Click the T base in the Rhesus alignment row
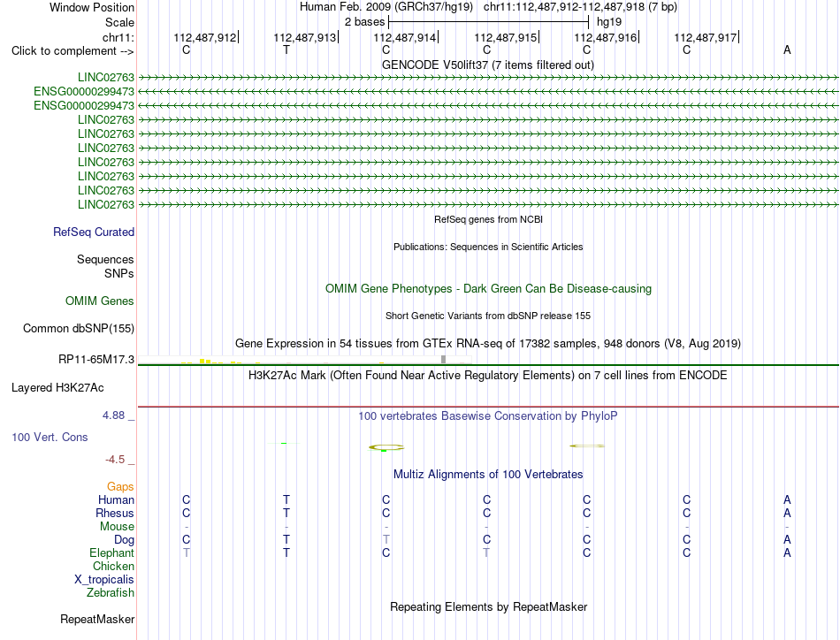Image resolution: width=840 pixels, height=640 pixels. tap(286, 513)
